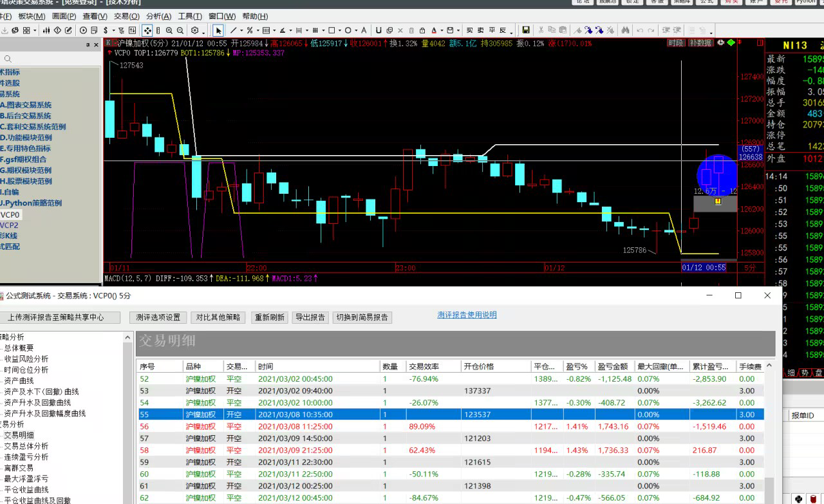Click the magnet snap icon
This screenshot has width=824, height=504.
(x=379, y=30)
